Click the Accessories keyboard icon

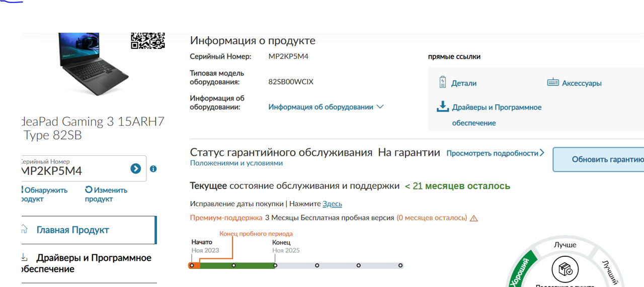[x=553, y=82]
